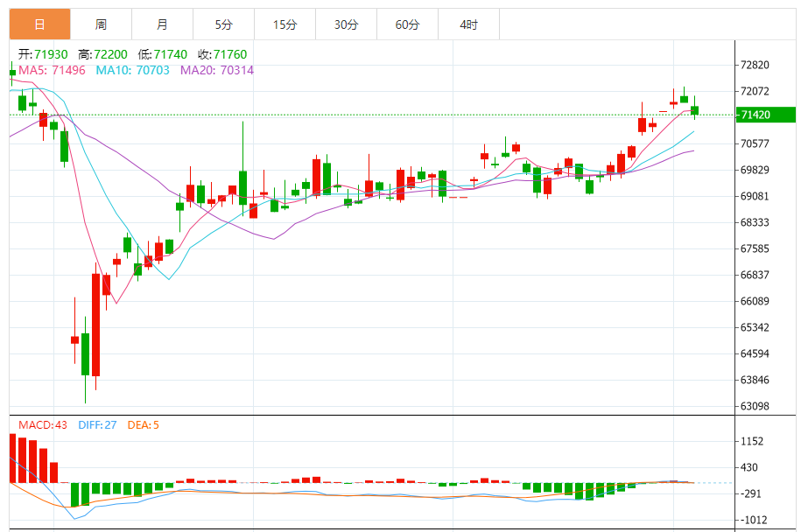Click the 66837 price axis label

pos(755,275)
